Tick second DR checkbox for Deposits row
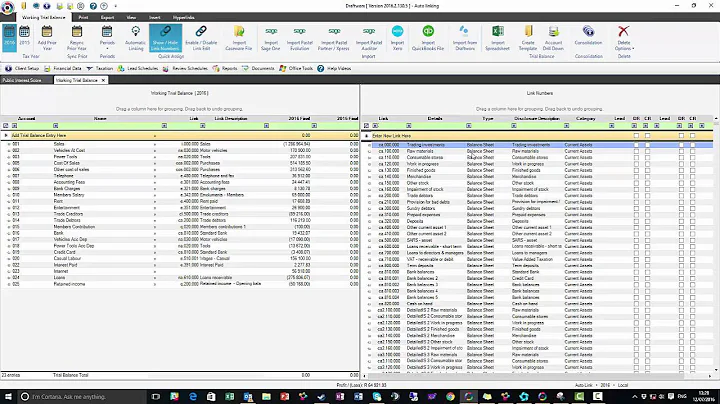720x404 pixels. [x=681, y=221]
